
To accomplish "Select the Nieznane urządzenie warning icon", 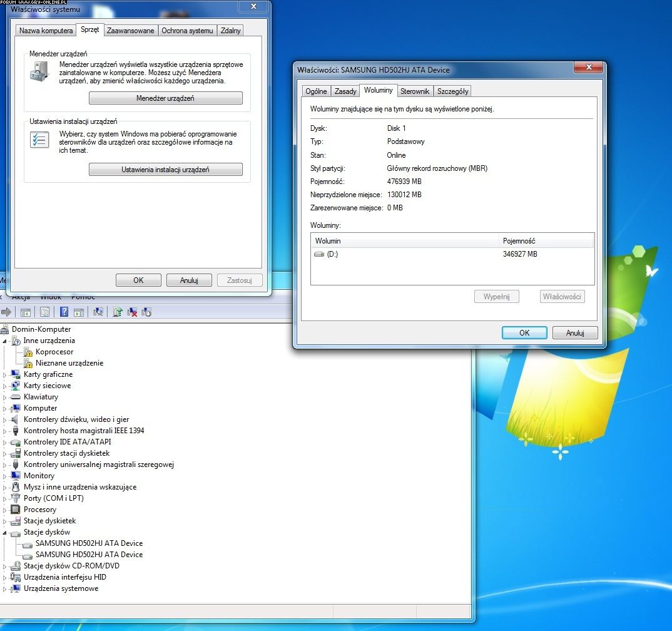I will [28, 363].
